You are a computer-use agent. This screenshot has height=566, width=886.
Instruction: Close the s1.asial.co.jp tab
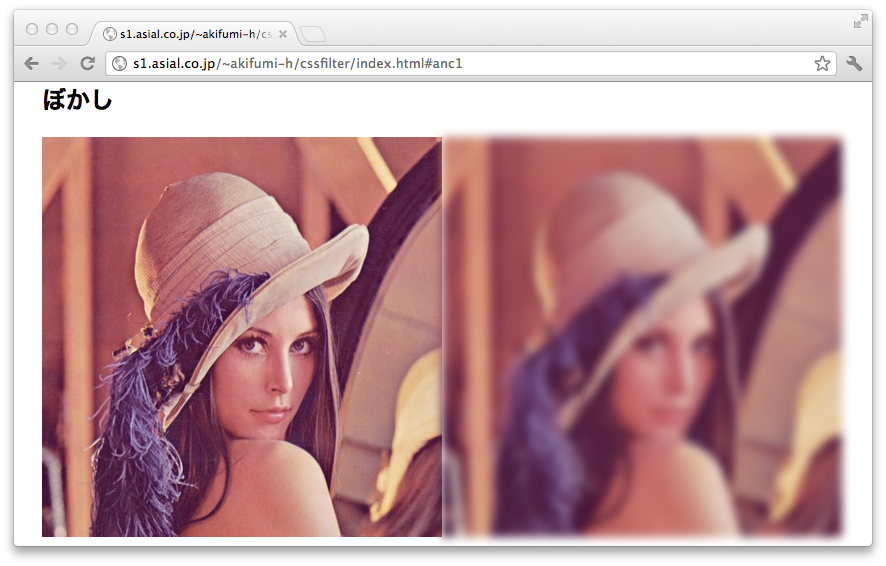(283, 34)
